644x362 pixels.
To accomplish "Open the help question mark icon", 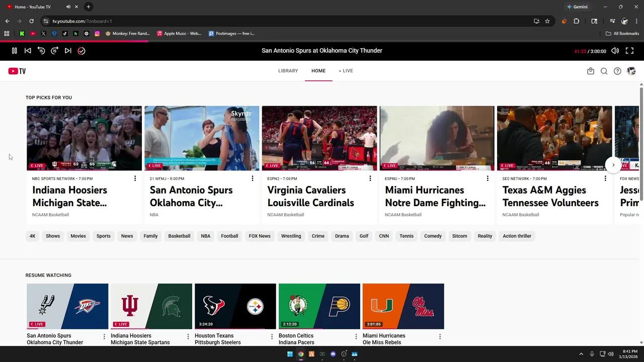I will click(617, 71).
